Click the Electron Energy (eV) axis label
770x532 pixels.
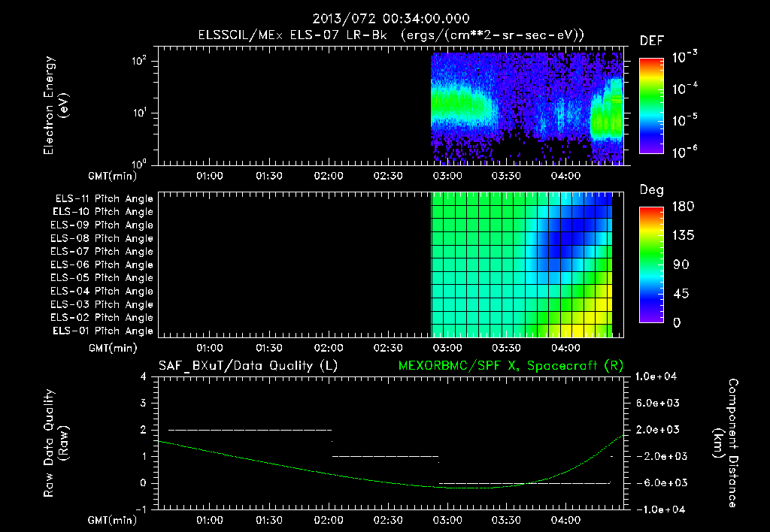(56, 105)
